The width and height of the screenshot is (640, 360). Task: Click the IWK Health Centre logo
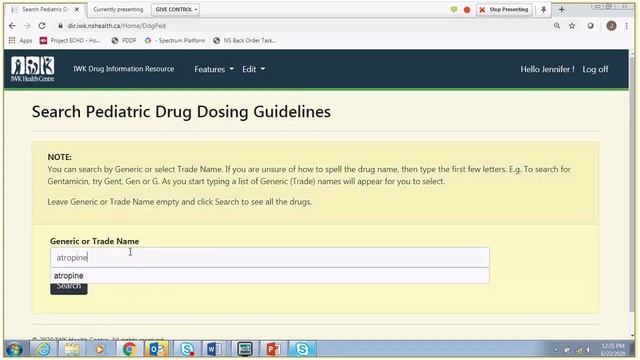pos(33,69)
